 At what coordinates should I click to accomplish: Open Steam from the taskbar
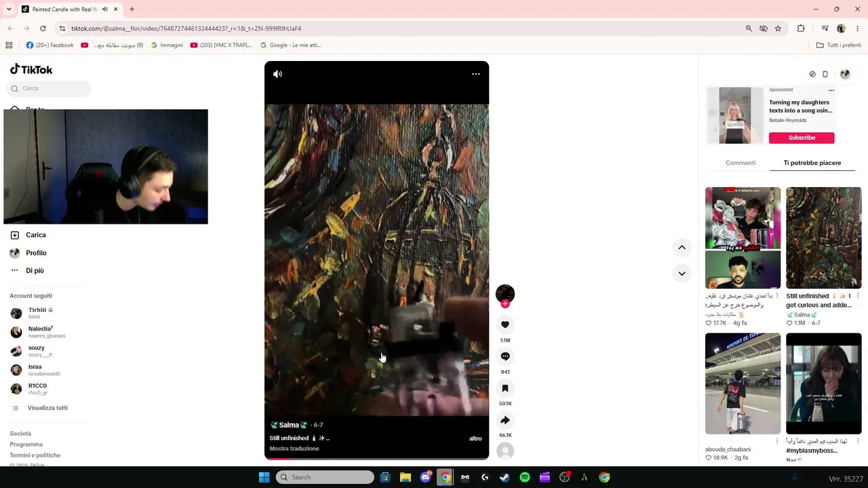[x=505, y=478]
